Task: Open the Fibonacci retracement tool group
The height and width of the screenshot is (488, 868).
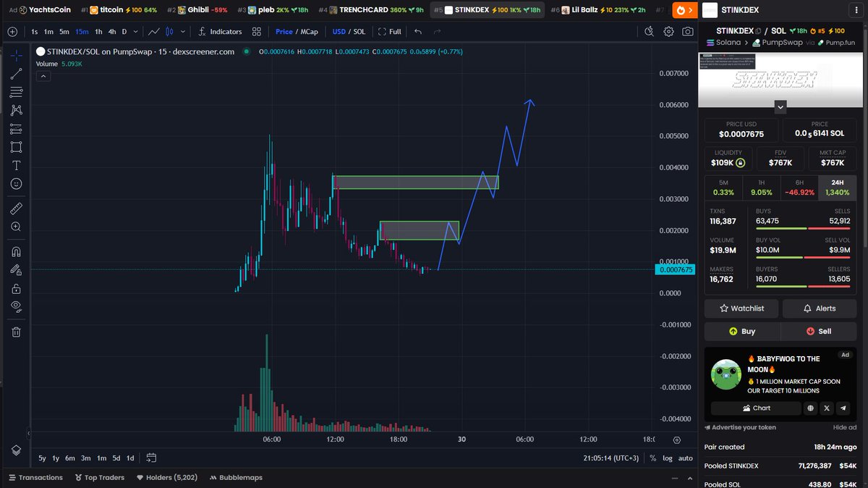Action: coord(16,92)
